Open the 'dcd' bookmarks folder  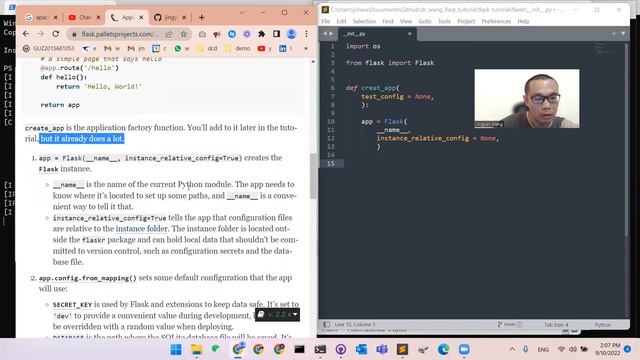[x=207, y=49]
